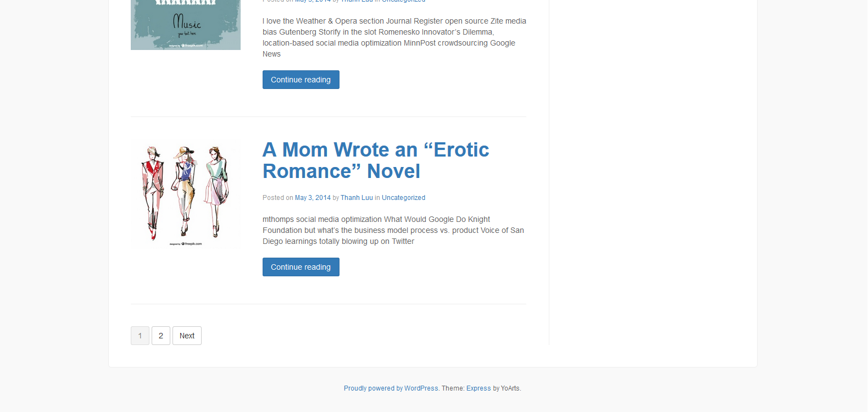This screenshot has width=868, height=412.
Task: Select page 1 in the pagination
Action: pyautogui.click(x=140, y=336)
